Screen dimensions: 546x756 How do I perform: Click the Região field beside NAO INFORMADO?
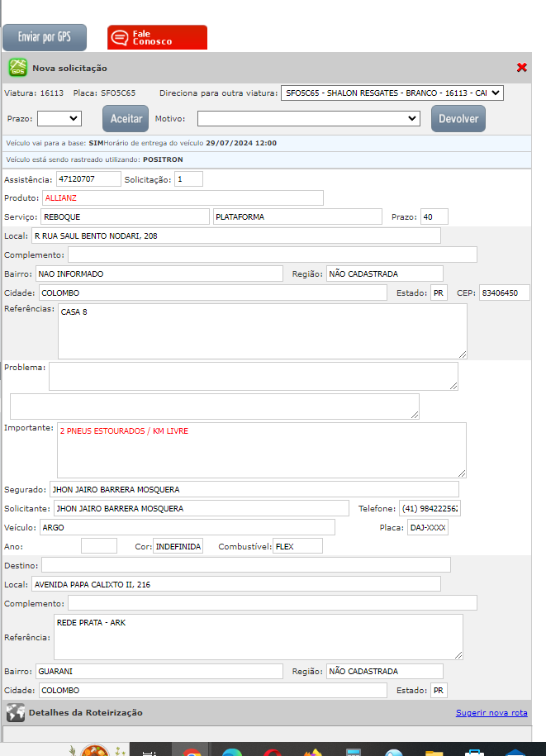(x=385, y=273)
